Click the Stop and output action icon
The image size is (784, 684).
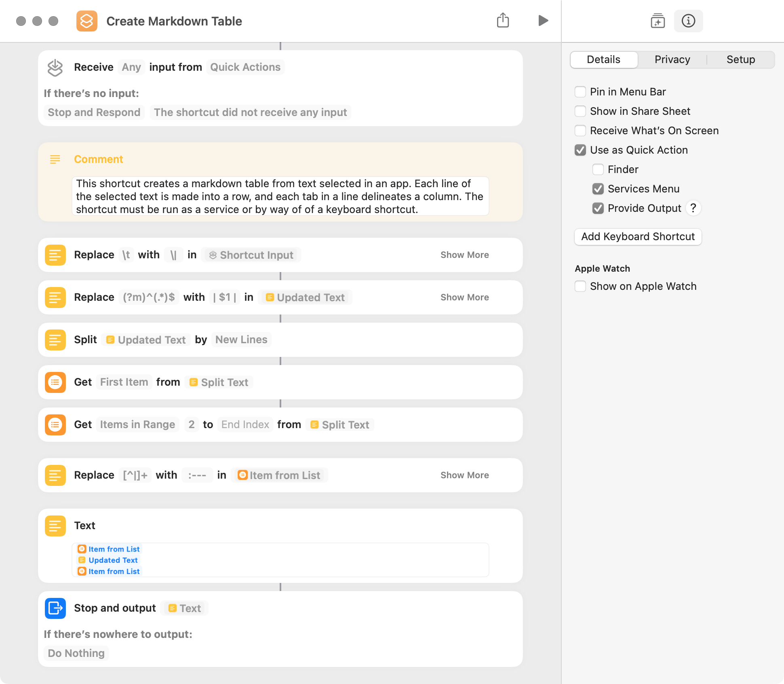[x=55, y=608]
